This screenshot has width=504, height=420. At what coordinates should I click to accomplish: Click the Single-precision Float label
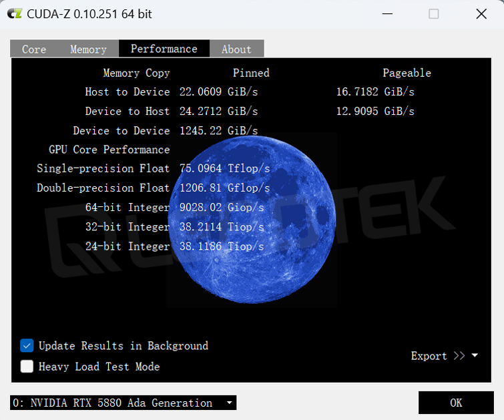click(x=103, y=168)
